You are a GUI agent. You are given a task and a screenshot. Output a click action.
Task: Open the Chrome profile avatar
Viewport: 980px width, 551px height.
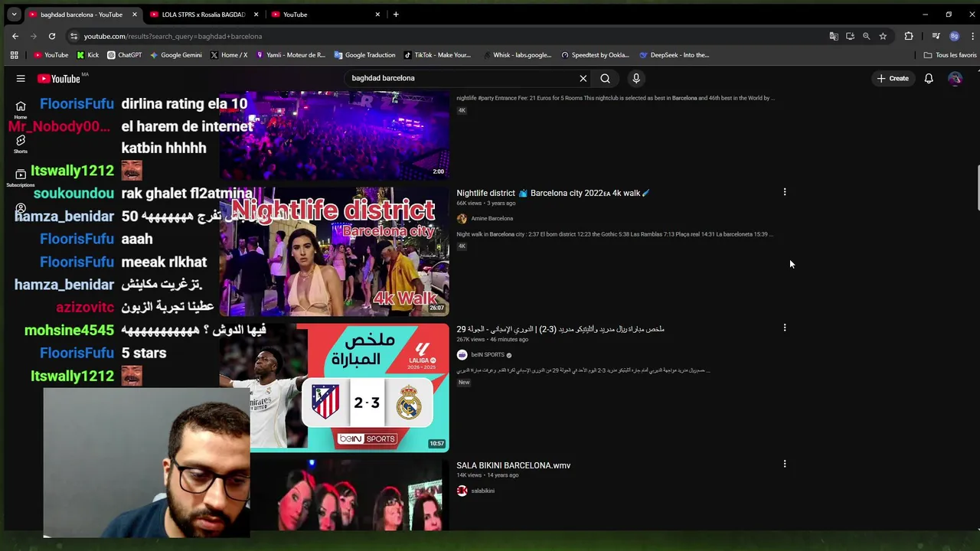(954, 36)
